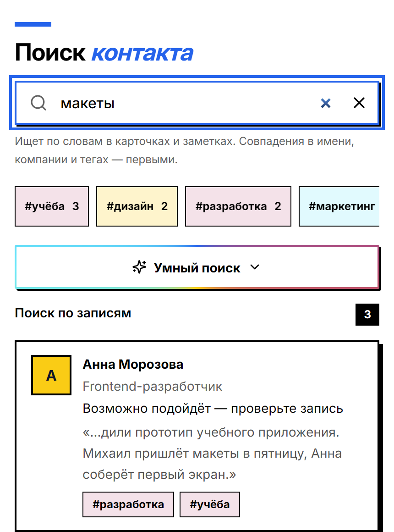Filter by the #учёба tag chip

(51, 206)
